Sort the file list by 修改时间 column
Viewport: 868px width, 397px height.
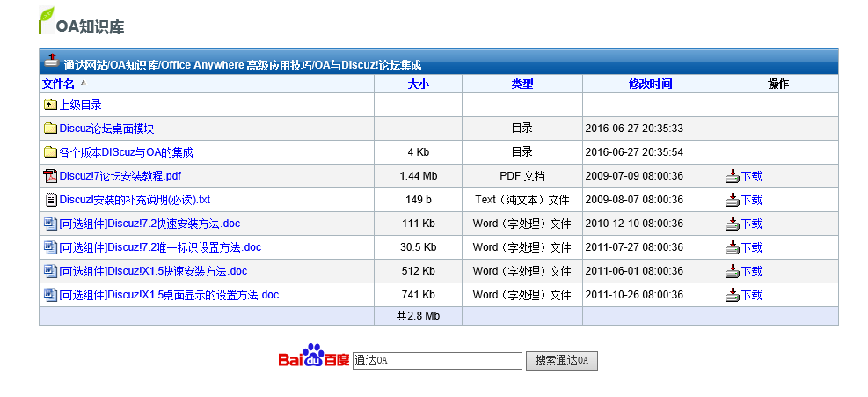(650, 84)
